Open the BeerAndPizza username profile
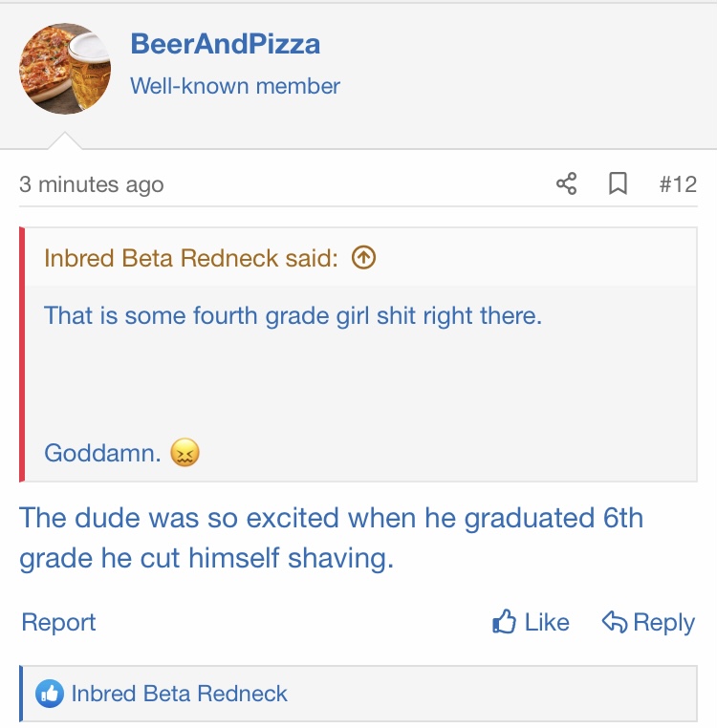717x728 pixels. pyautogui.click(x=225, y=44)
